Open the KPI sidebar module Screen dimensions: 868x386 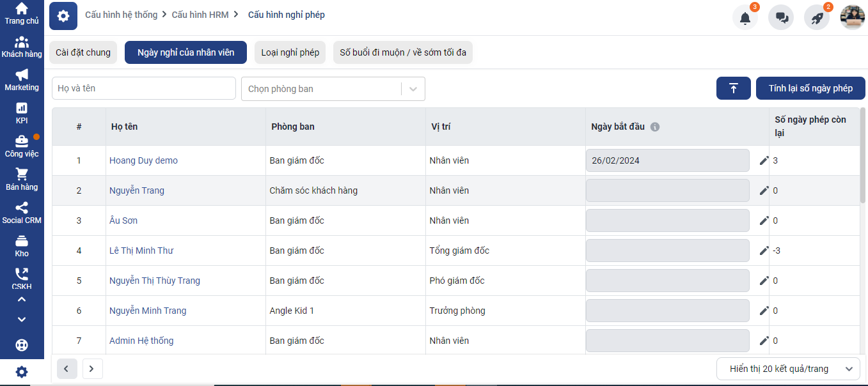[22, 113]
